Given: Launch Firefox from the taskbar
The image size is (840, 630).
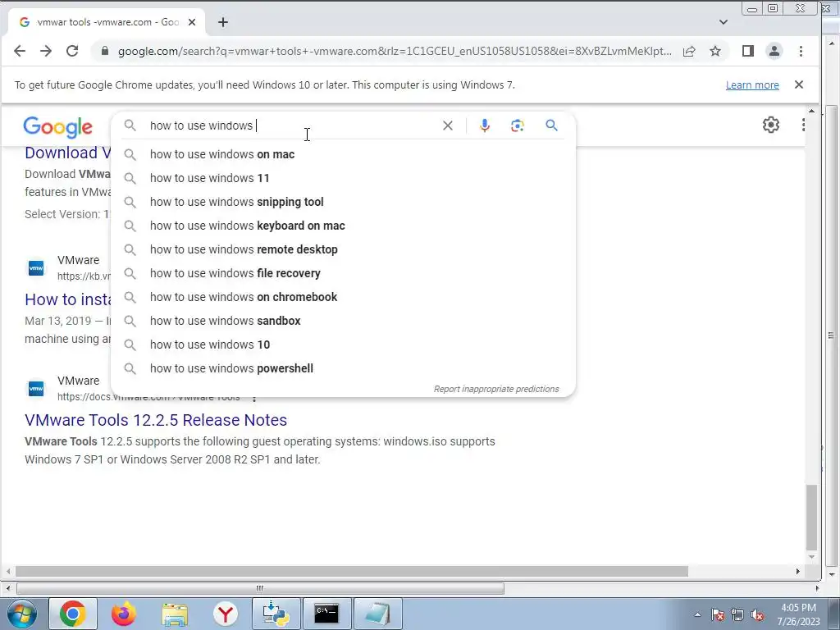Looking at the screenshot, I should click(x=123, y=614).
